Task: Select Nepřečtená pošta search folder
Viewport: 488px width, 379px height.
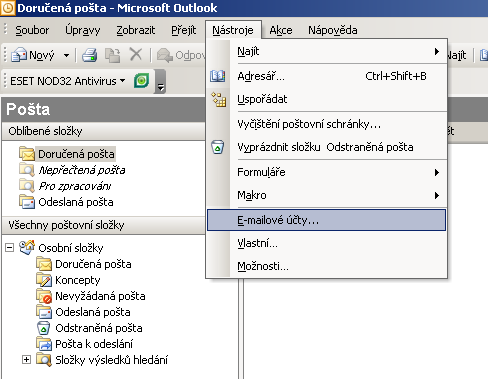Action: [x=82, y=170]
